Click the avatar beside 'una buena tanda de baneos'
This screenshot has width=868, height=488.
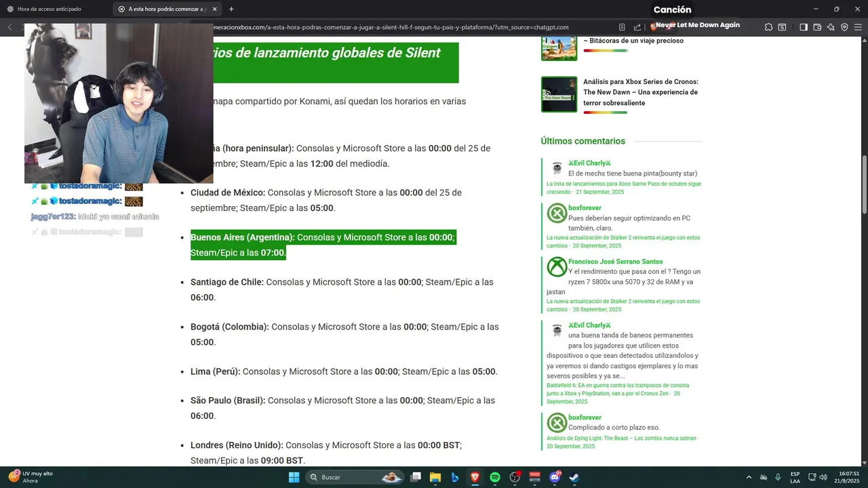pyautogui.click(x=557, y=330)
